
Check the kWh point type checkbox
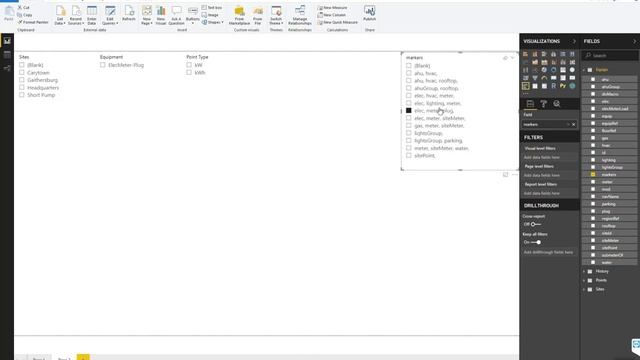coord(189,72)
